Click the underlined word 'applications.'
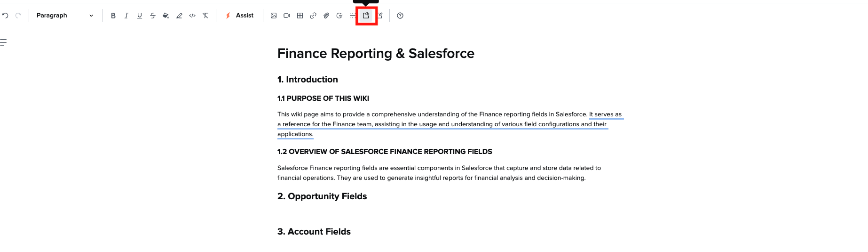 [295, 134]
